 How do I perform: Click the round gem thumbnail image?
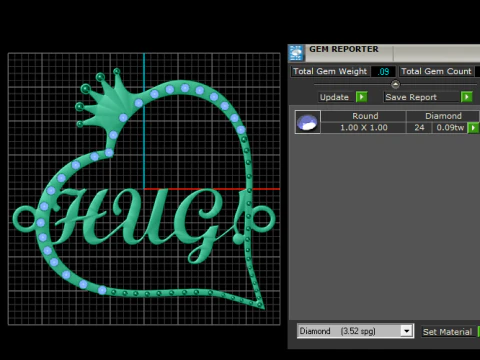(308, 122)
